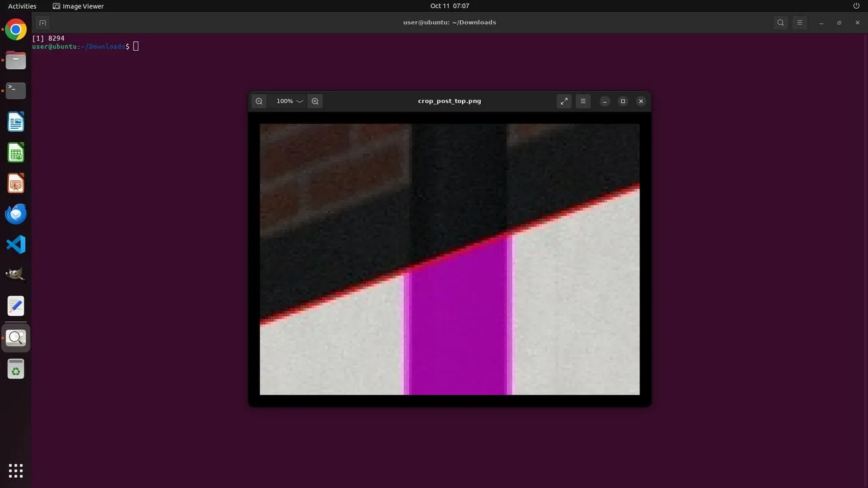Image resolution: width=868 pixels, height=488 pixels.
Task: Search in the Terminal window
Action: (781, 22)
